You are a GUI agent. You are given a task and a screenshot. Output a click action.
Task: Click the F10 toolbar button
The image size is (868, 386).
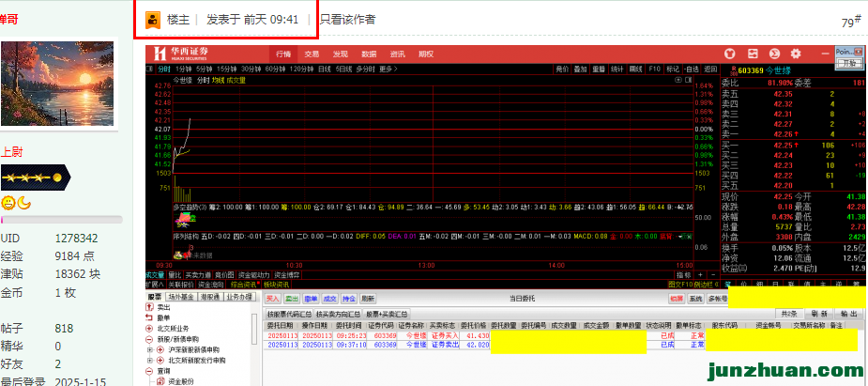[654, 69]
